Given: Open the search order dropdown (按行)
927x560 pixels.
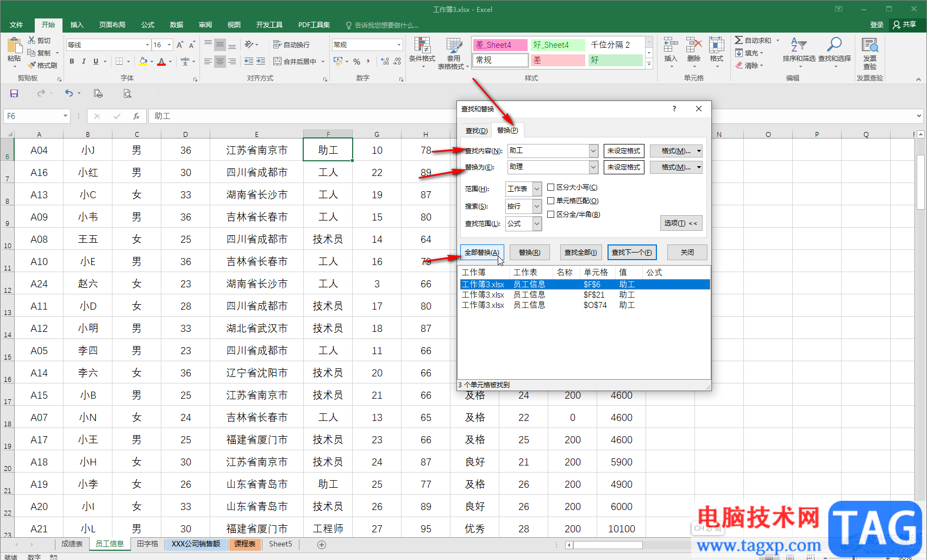Looking at the screenshot, I should click(537, 206).
